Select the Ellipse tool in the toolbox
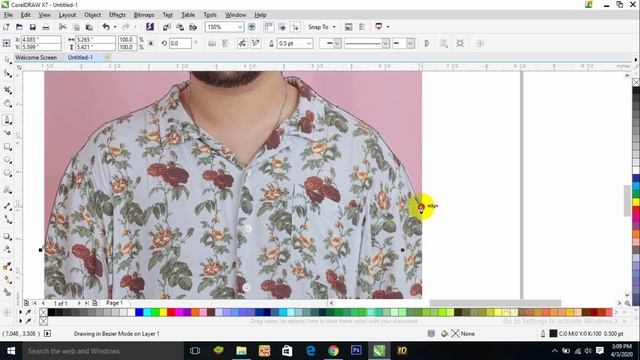 click(x=7, y=160)
